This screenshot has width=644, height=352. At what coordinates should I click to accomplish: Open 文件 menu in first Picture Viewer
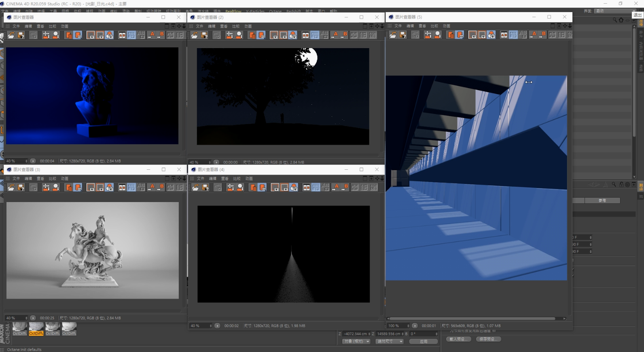[x=16, y=26]
